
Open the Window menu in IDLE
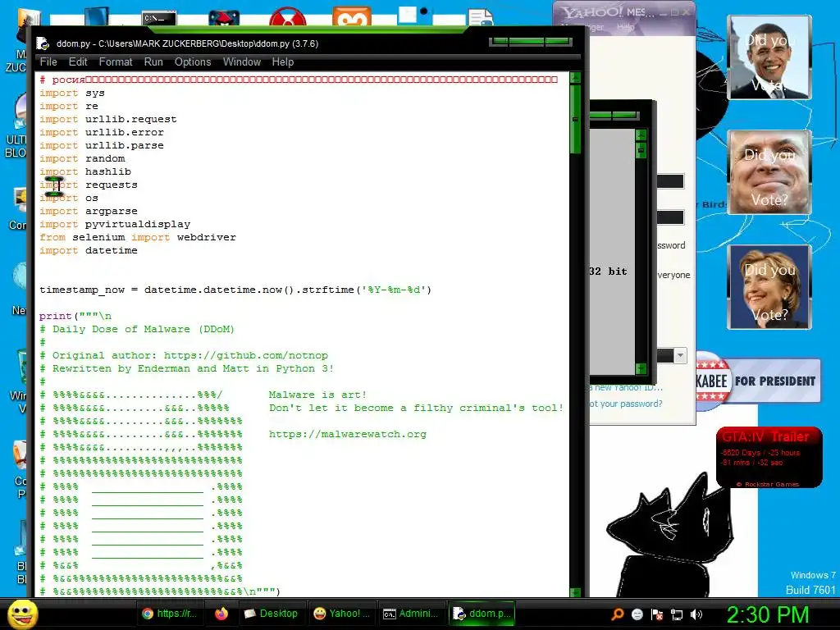point(242,62)
